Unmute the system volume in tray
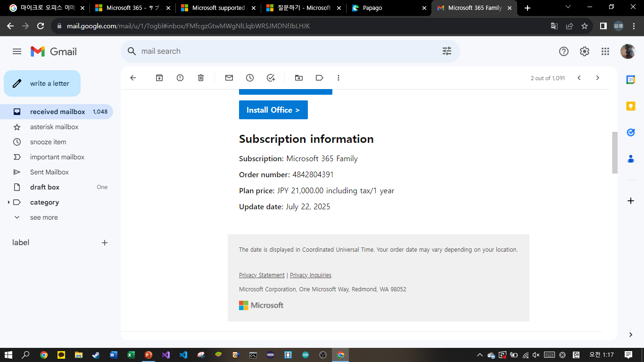644x362 pixels. pyautogui.click(x=536, y=355)
